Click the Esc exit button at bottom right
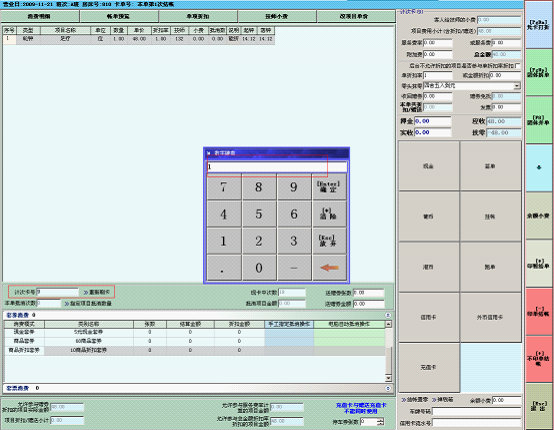Viewport: 554px width, 430px height. [538, 407]
